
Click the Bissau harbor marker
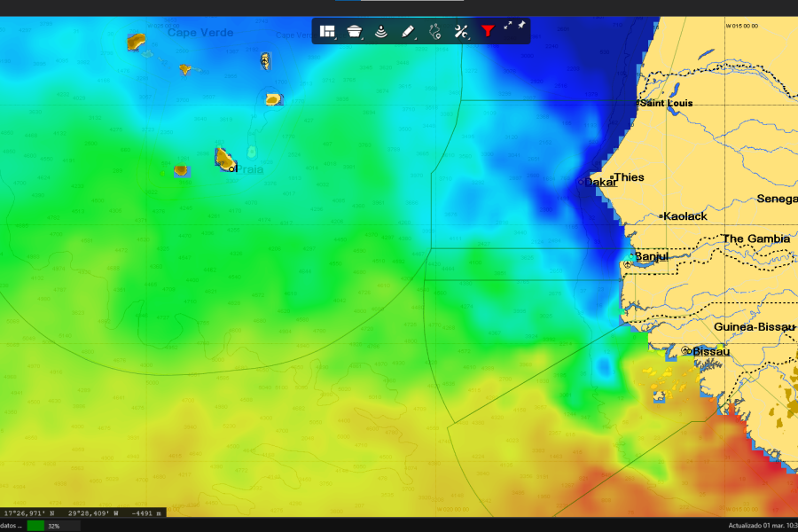coord(686,351)
